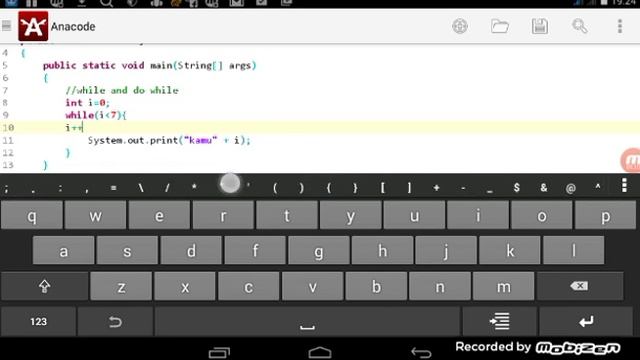Tap the q key
The image size is (640, 360).
(x=32, y=215)
